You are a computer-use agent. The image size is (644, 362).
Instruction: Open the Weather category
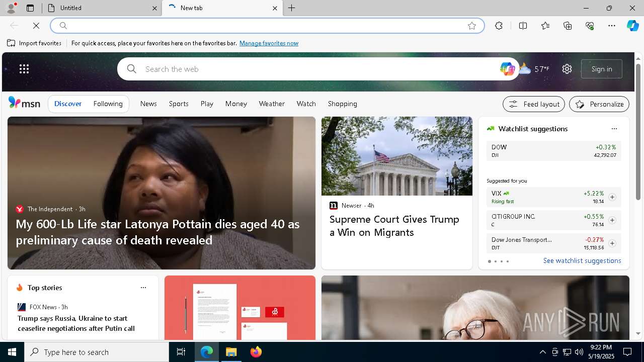(x=272, y=104)
